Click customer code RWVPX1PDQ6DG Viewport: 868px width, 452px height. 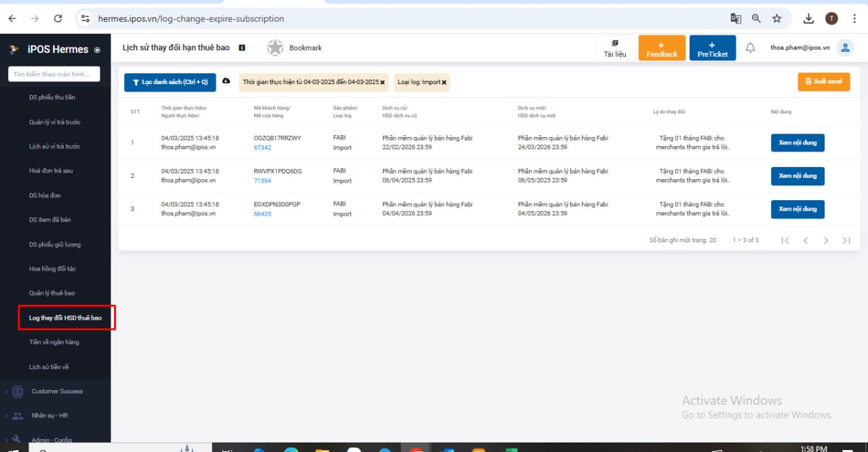pos(277,171)
